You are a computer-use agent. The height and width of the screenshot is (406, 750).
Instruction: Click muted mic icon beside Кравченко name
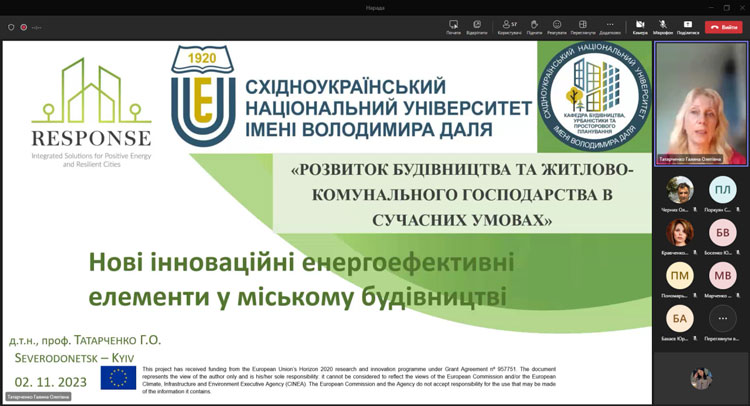695,252
